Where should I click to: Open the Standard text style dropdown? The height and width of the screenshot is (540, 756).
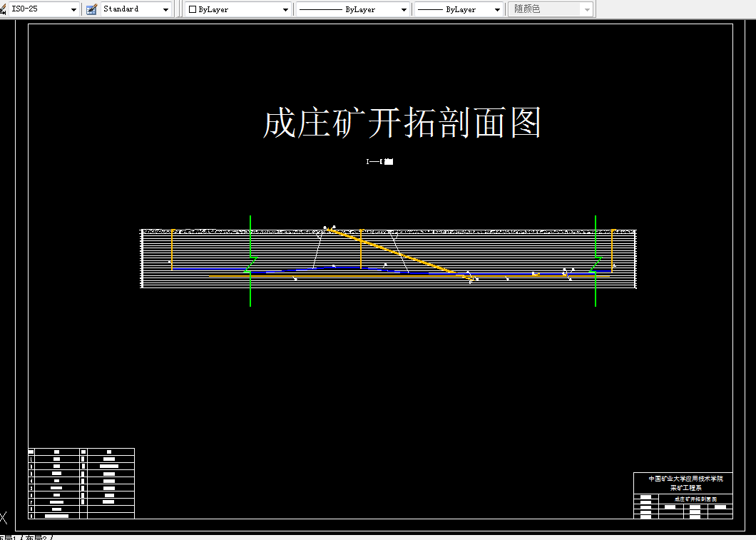pyautogui.click(x=165, y=9)
